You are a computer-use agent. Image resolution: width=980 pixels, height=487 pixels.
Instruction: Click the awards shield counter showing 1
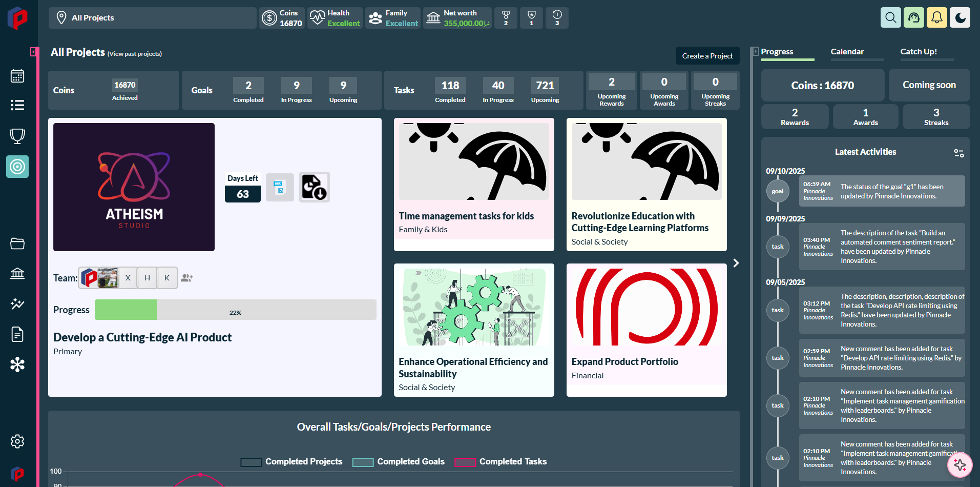(x=531, y=18)
